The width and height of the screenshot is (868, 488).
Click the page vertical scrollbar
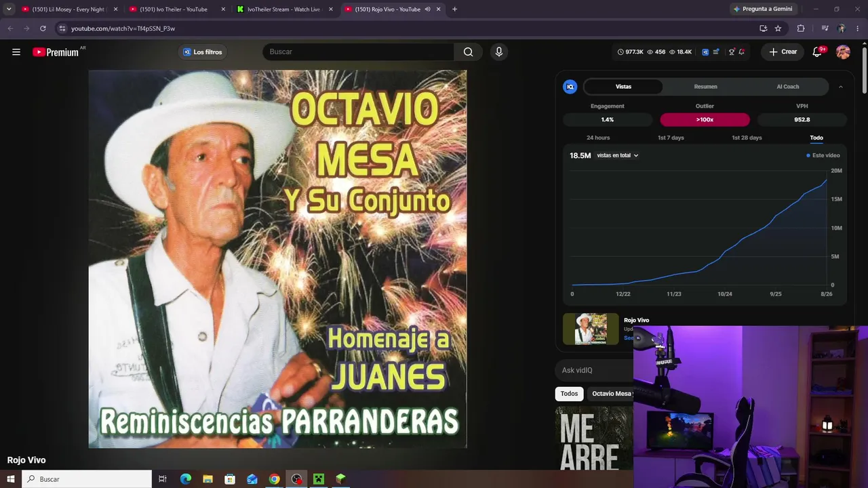(864, 70)
